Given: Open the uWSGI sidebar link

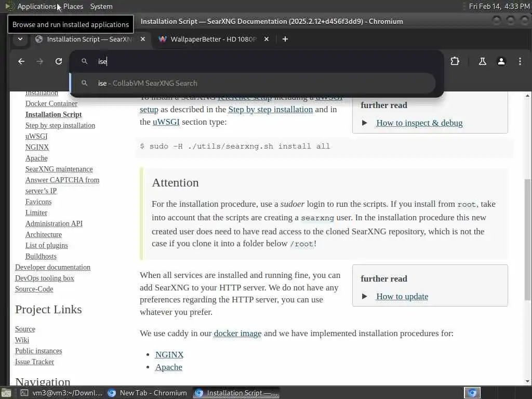Looking at the screenshot, I should (x=36, y=136).
